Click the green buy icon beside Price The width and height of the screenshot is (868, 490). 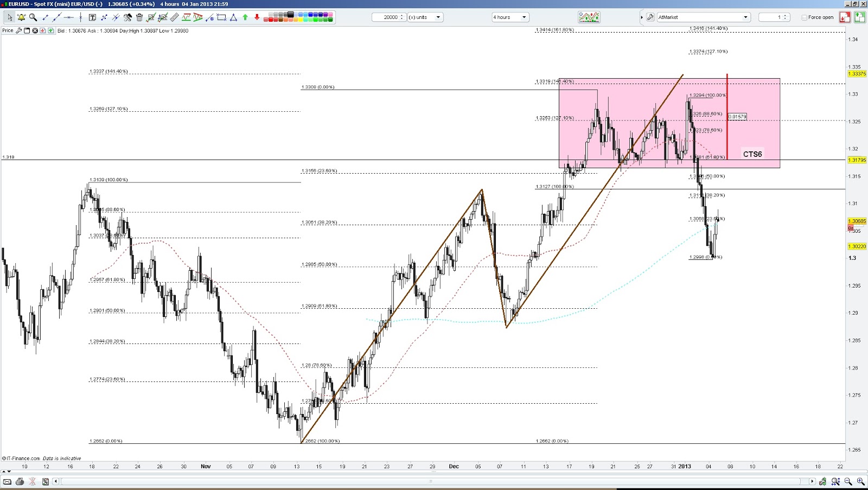(51, 30)
